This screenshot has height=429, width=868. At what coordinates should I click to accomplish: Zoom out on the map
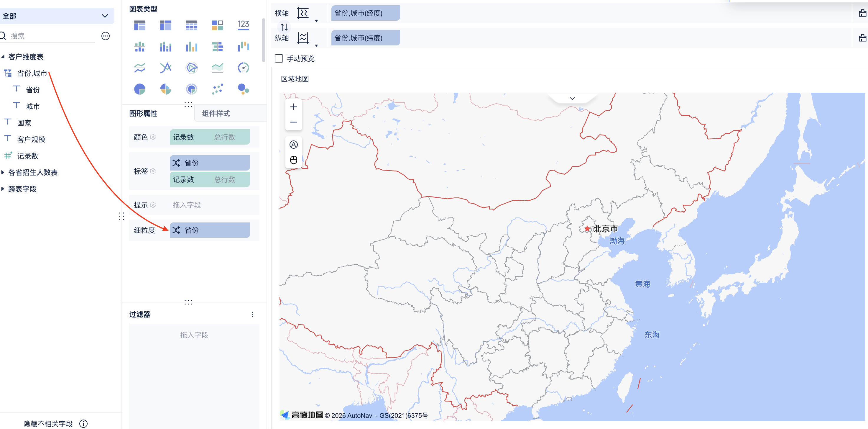(293, 122)
